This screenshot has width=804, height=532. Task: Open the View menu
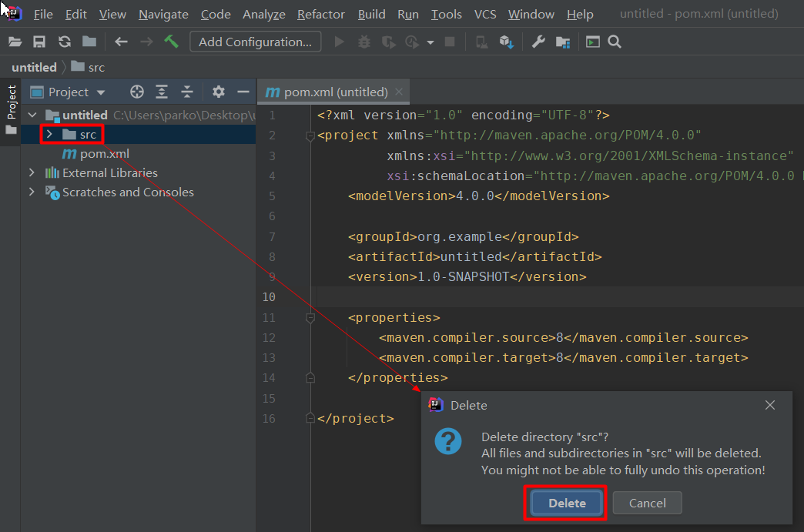coord(112,15)
